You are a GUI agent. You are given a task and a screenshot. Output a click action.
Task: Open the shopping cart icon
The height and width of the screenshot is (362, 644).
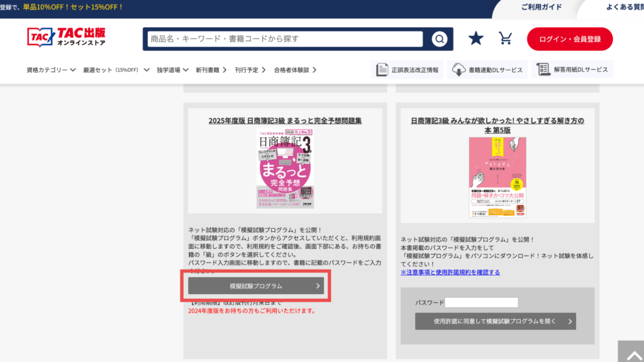(x=506, y=39)
